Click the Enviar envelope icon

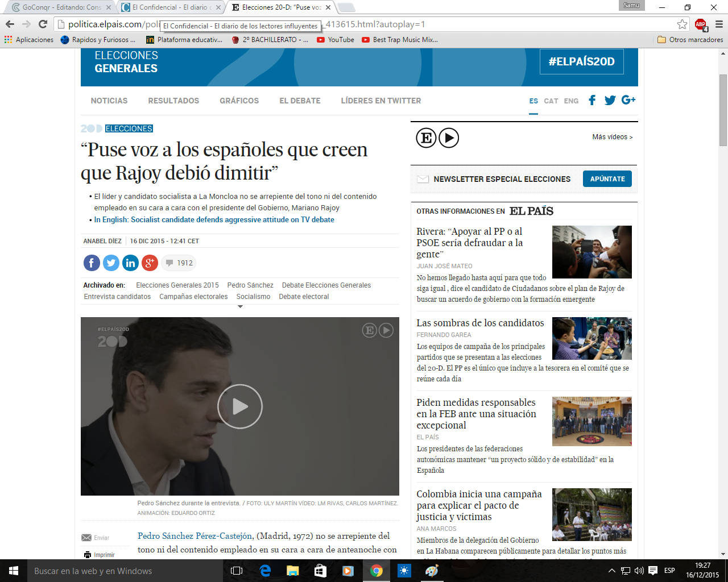86,538
